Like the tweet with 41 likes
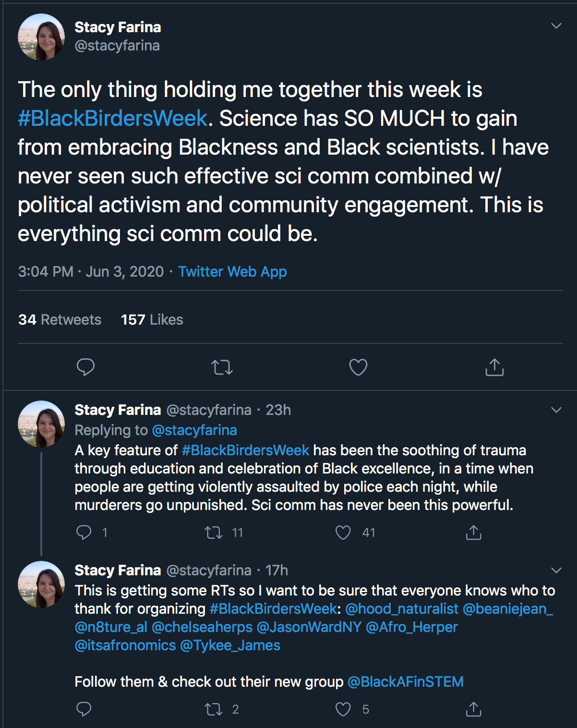This screenshot has width=577, height=728. [343, 533]
